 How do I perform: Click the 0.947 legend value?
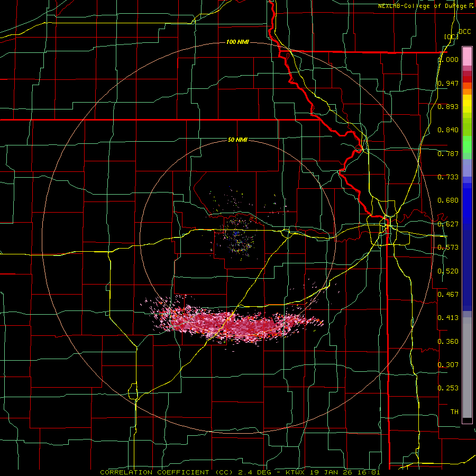tap(448, 83)
